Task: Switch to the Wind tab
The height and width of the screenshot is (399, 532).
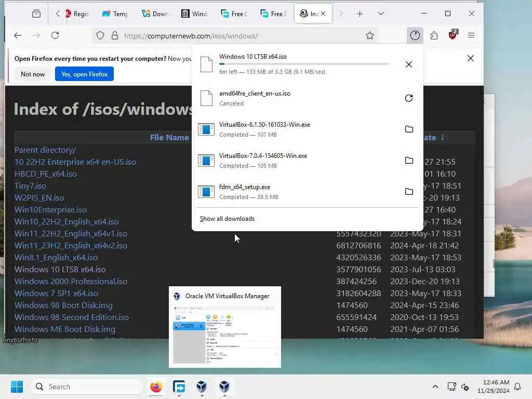Action: tap(194, 14)
